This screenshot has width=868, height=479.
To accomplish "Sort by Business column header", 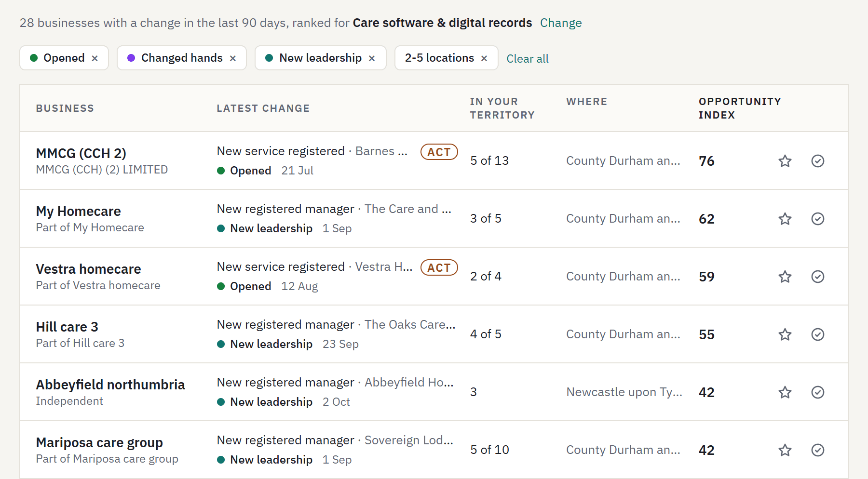I will (x=65, y=108).
